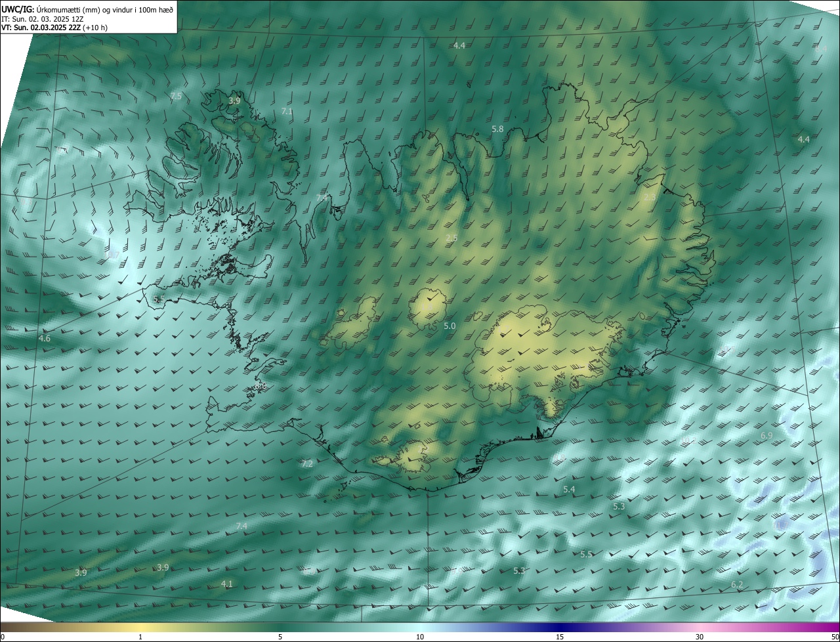The width and height of the screenshot is (840, 642).
Task: Click the dark navy colorbar section above tick 15
Action: coord(560,628)
